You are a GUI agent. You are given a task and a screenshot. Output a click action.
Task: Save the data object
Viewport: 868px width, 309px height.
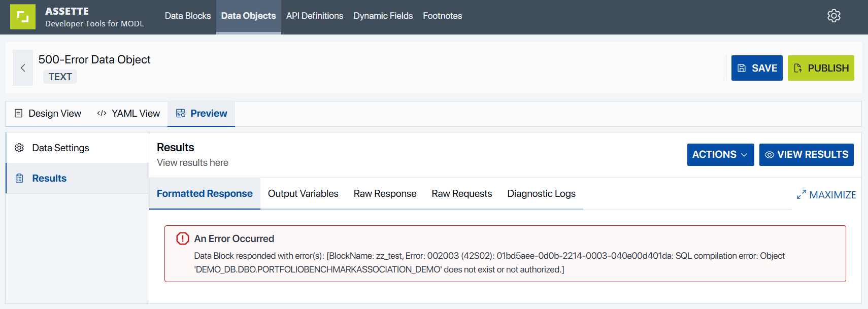(x=756, y=68)
